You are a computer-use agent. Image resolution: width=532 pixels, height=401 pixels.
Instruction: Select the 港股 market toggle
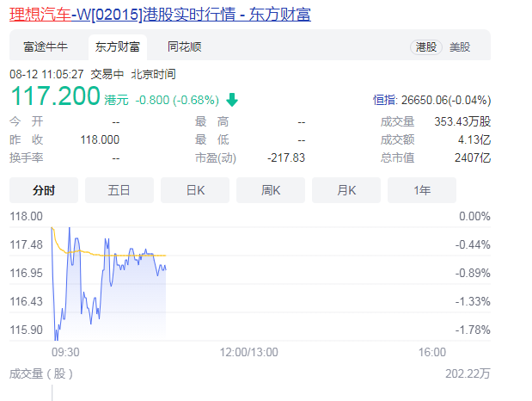click(426, 46)
